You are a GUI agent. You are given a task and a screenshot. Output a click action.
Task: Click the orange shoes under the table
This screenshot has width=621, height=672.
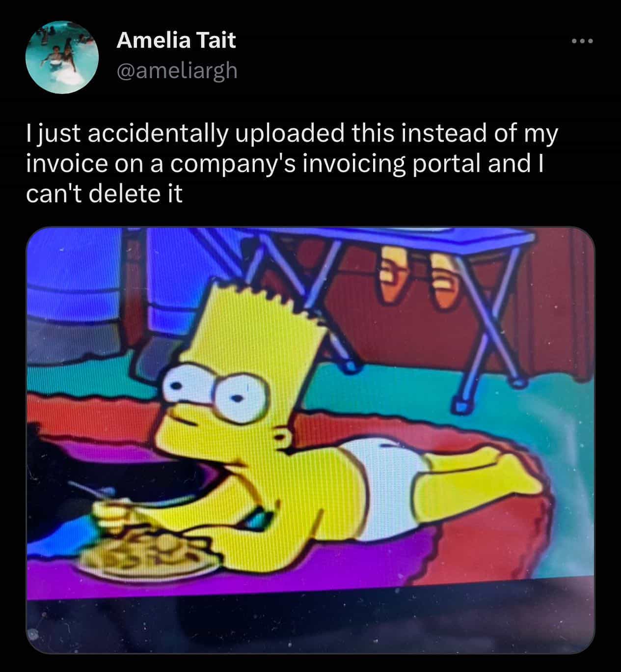tap(417, 277)
